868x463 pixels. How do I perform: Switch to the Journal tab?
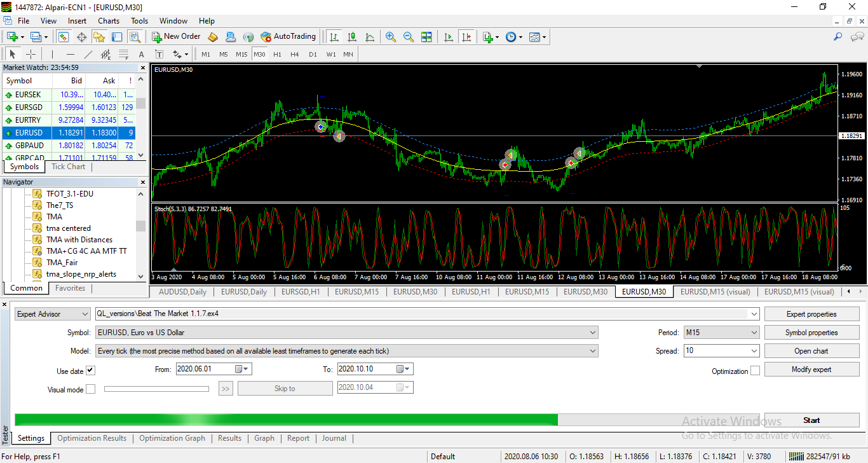coord(334,438)
